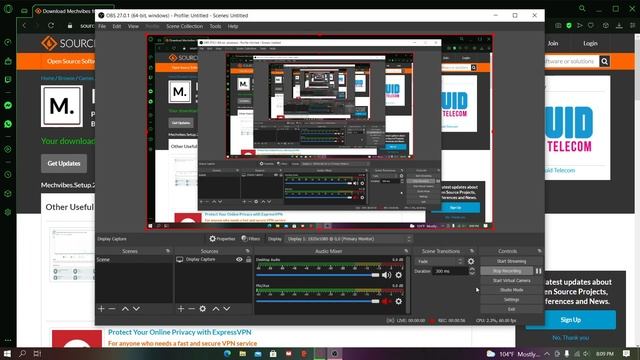Open the Help menu in OBS
The height and width of the screenshot is (360, 640).
point(233,26)
